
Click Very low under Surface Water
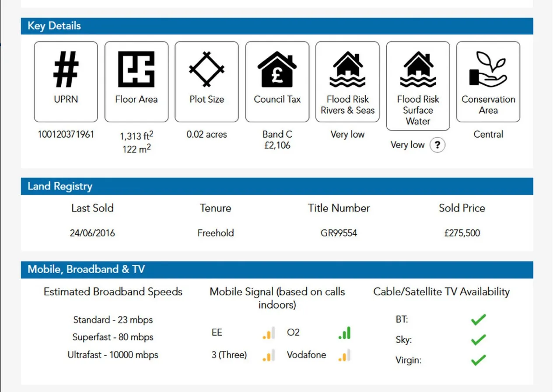[x=408, y=145]
